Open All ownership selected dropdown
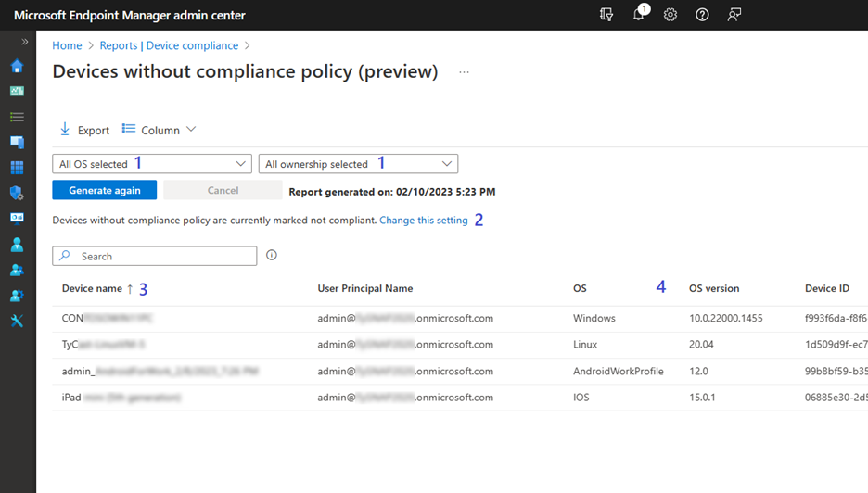868x493 pixels. click(x=358, y=164)
